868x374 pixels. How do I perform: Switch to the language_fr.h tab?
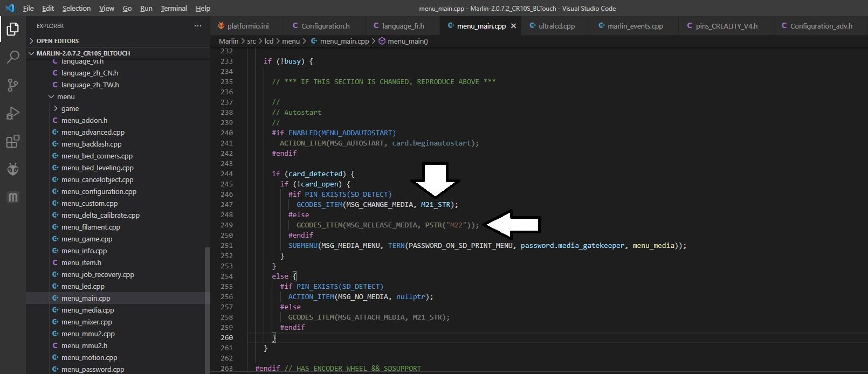point(403,26)
